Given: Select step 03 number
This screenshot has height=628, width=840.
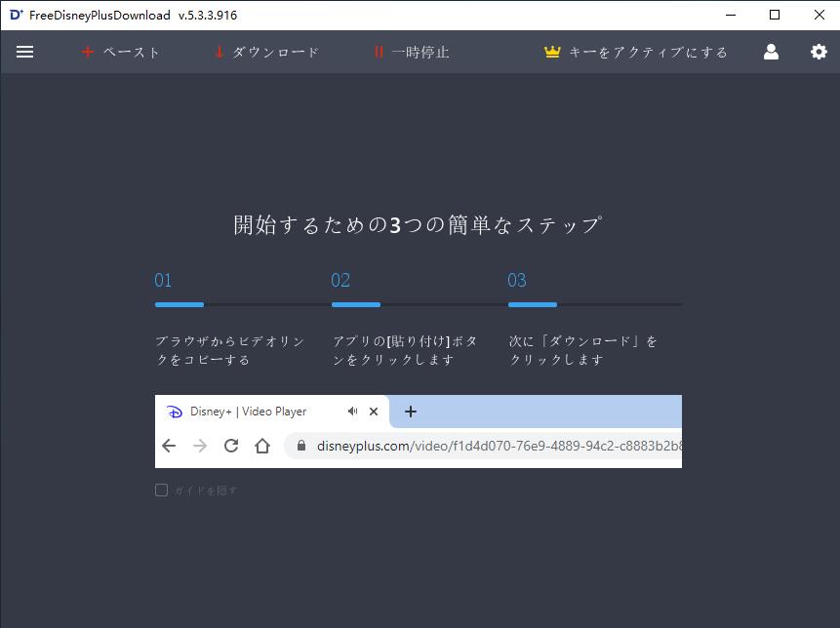Looking at the screenshot, I should (x=517, y=280).
